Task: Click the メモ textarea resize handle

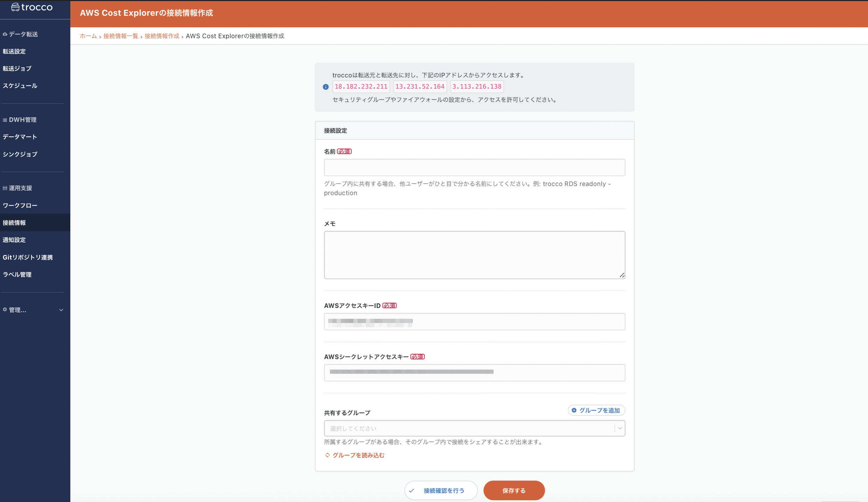Action: click(622, 275)
